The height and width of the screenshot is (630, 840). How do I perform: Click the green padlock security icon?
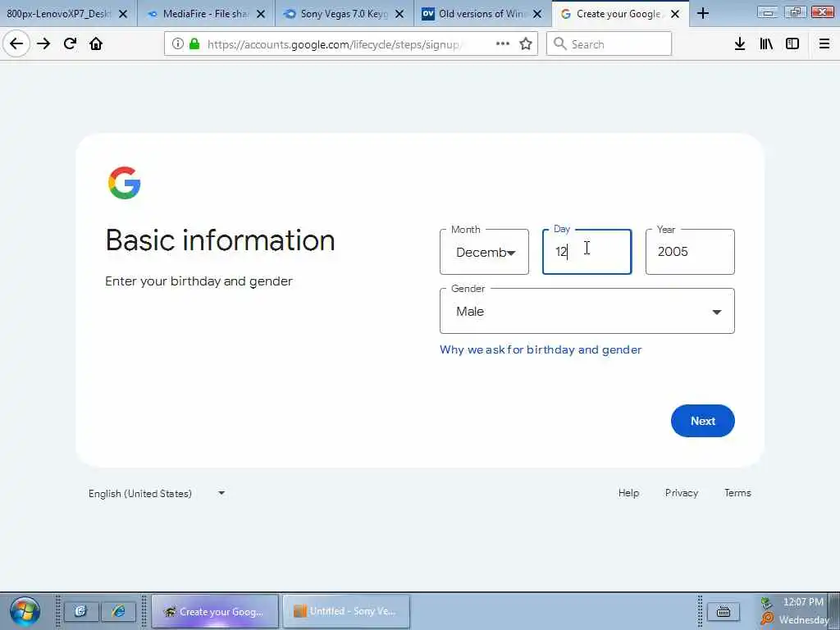tap(194, 44)
